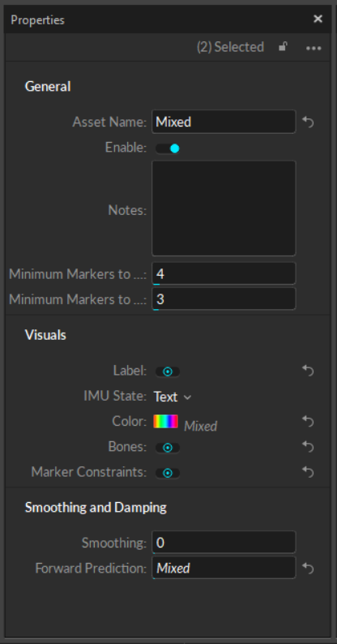Reset the Bones visual setting
337x644 pixels.
[x=308, y=446]
